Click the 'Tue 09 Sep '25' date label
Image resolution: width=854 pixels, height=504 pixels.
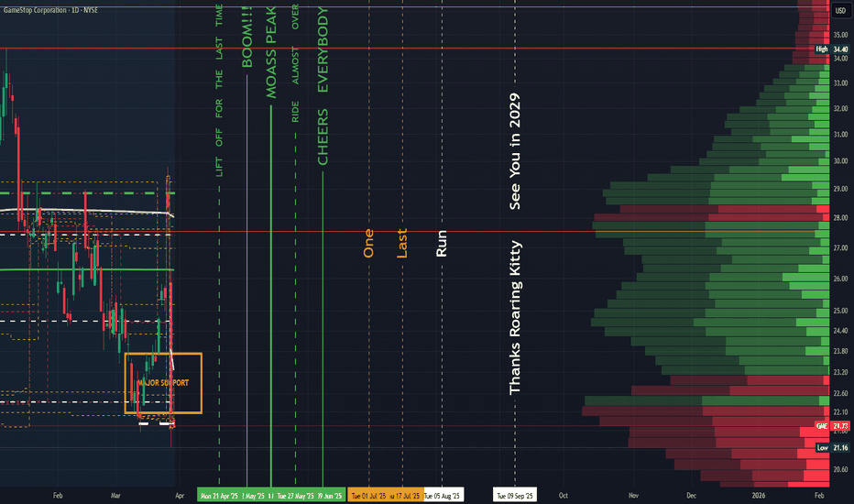tap(515, 495)
